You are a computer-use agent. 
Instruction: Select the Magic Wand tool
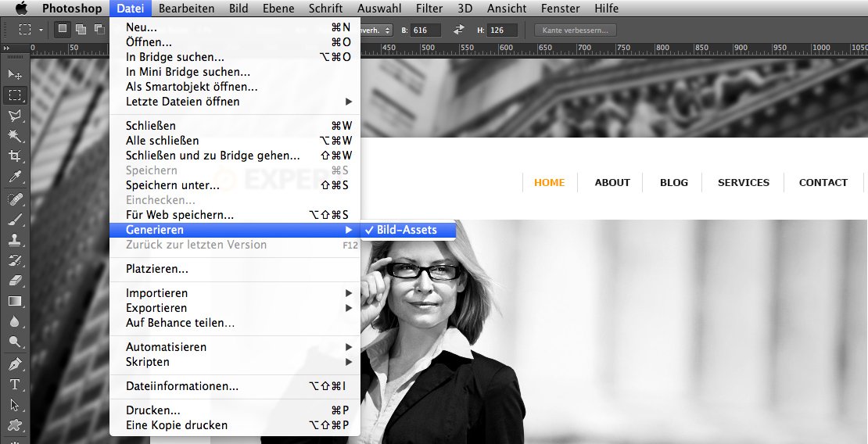click(14, 136)
